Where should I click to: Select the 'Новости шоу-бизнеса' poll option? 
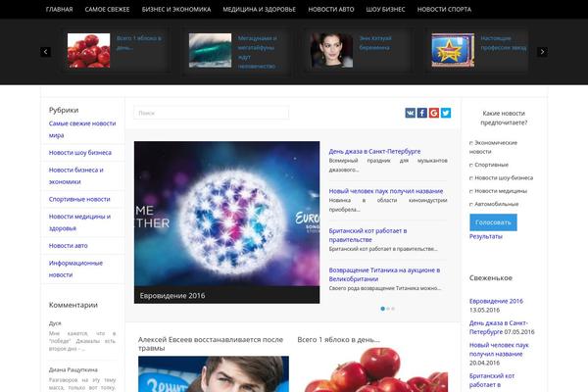point(471,178)
